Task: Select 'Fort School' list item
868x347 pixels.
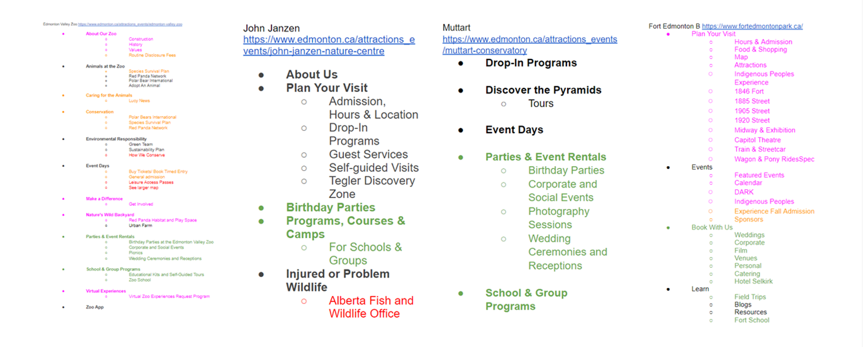Action: (x=751, y=320)
